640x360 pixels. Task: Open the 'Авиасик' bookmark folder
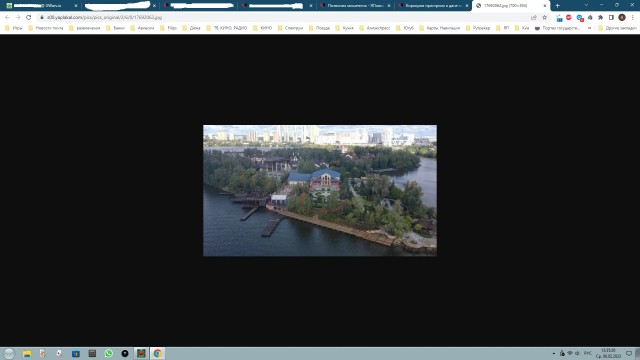[142, 28]
